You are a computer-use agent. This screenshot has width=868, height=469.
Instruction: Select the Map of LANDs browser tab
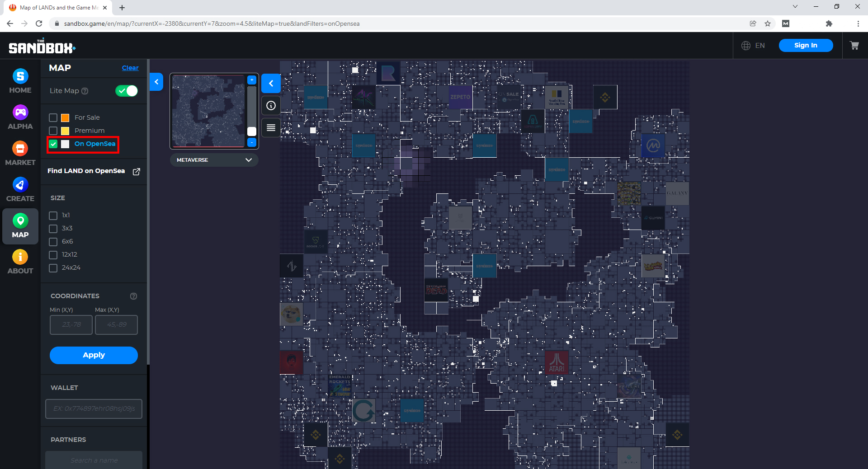pyautogui.click(x=59, y=8)
